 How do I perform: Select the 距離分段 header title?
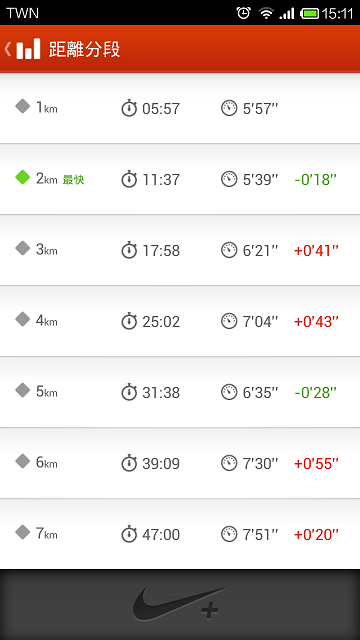84,49
